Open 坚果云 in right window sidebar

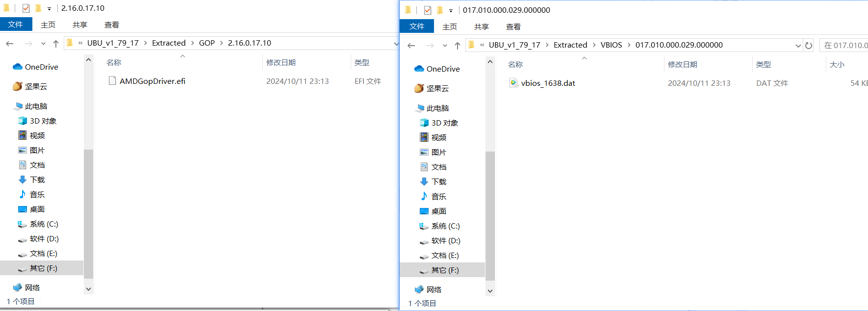click(x=437, y=88)
